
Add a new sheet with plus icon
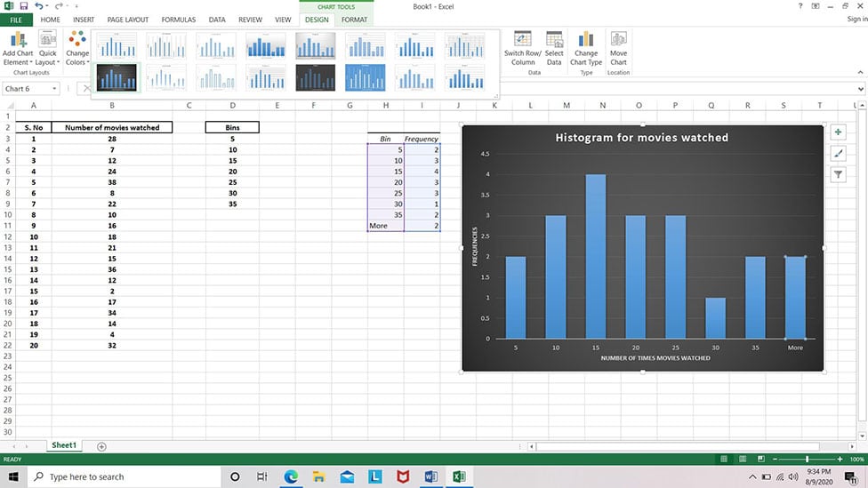[101, 446]
